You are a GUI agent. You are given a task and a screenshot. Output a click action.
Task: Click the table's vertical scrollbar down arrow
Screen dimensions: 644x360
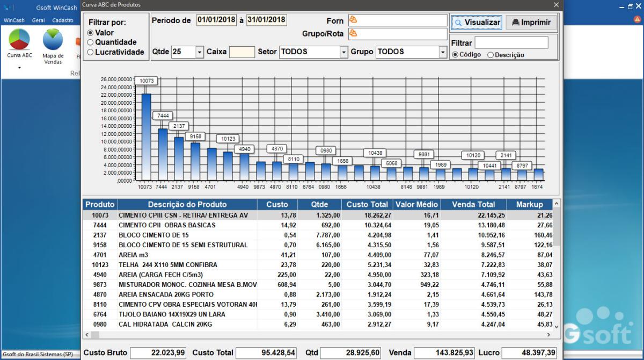point(557,326)
